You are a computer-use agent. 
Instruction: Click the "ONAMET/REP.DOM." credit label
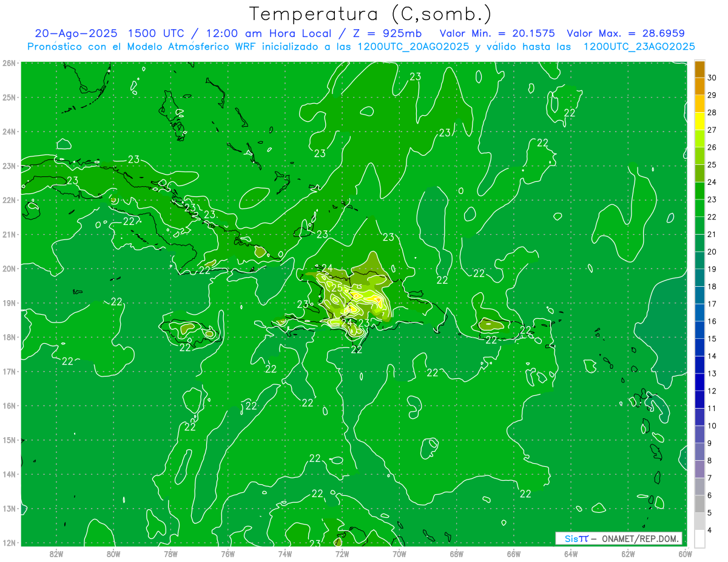[641, 538]
